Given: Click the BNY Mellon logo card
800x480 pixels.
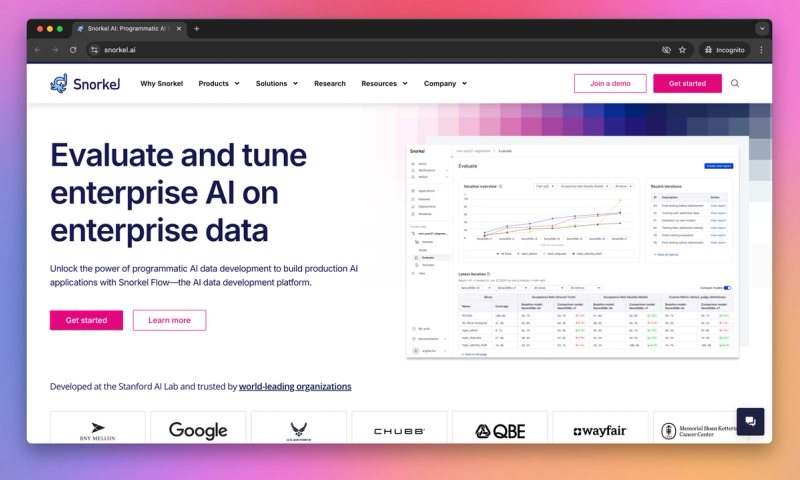Looking at the screenshot, I should [x=97, y=427].
